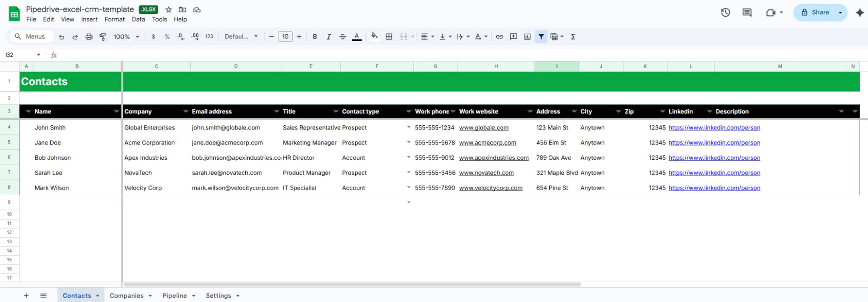
Task: Open www.globale.com link
Action: point(484,128)
